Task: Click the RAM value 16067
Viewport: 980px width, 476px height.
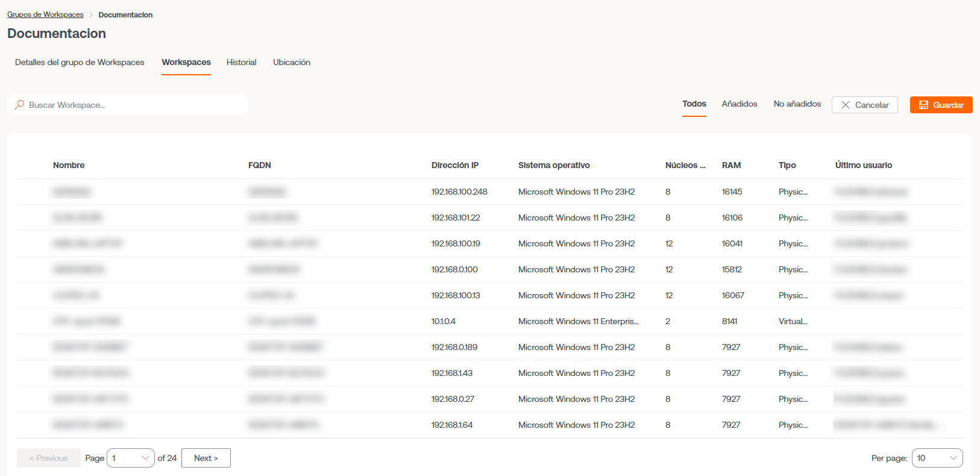Action: (733, 295)
